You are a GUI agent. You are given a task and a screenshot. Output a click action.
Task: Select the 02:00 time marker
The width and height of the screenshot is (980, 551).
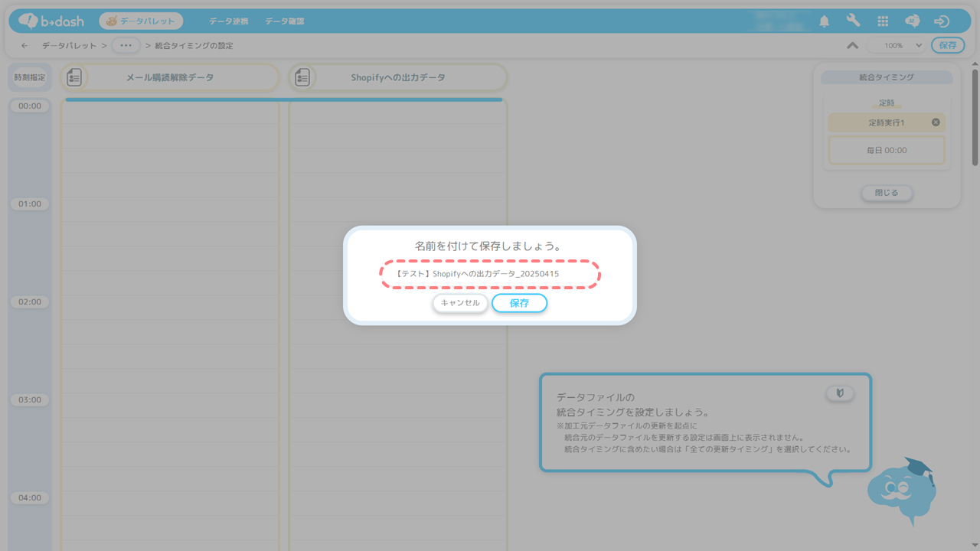click(x=30, y=302)
